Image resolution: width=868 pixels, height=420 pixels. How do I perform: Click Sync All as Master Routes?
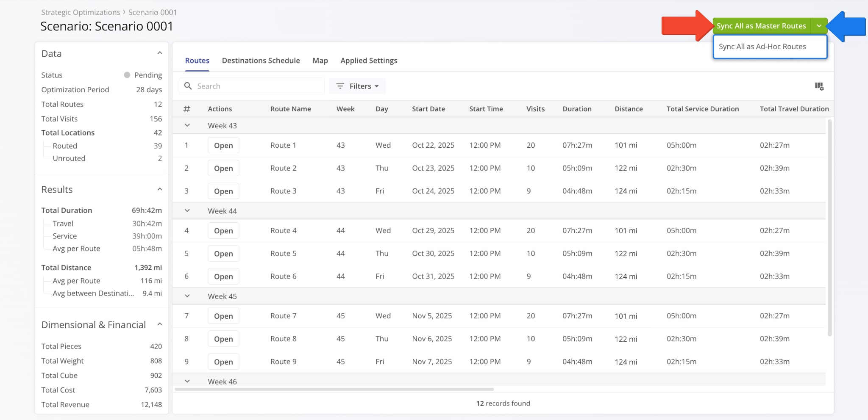[761, 26]
